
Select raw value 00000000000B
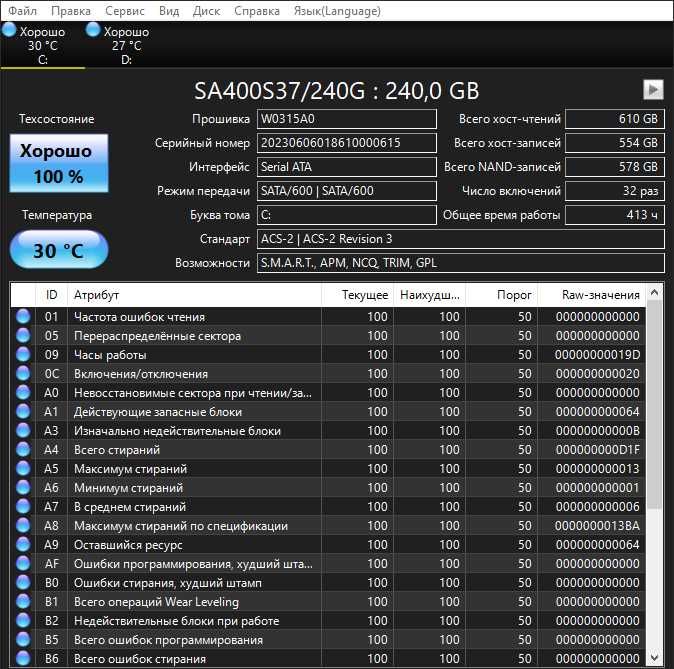(597, 431)
